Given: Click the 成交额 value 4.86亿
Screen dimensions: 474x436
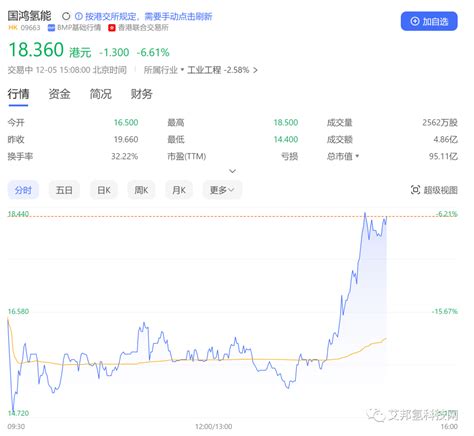Looking at the screenshot, I should [x=446, y=139].
